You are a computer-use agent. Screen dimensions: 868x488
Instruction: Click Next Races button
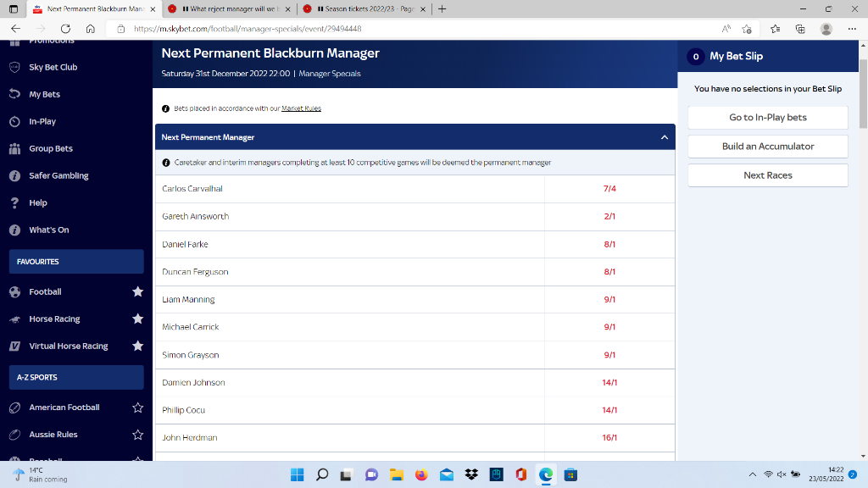(x=768, y=175)
